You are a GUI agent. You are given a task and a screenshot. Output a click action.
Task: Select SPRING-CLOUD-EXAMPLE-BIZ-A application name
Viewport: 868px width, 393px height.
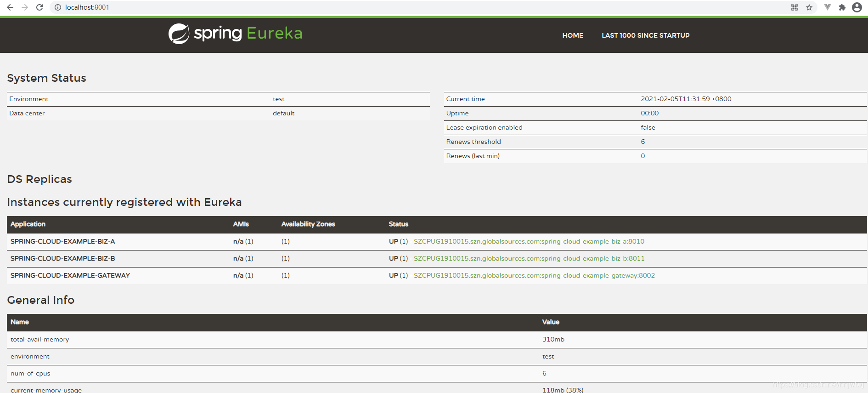[x=63, y=241]
